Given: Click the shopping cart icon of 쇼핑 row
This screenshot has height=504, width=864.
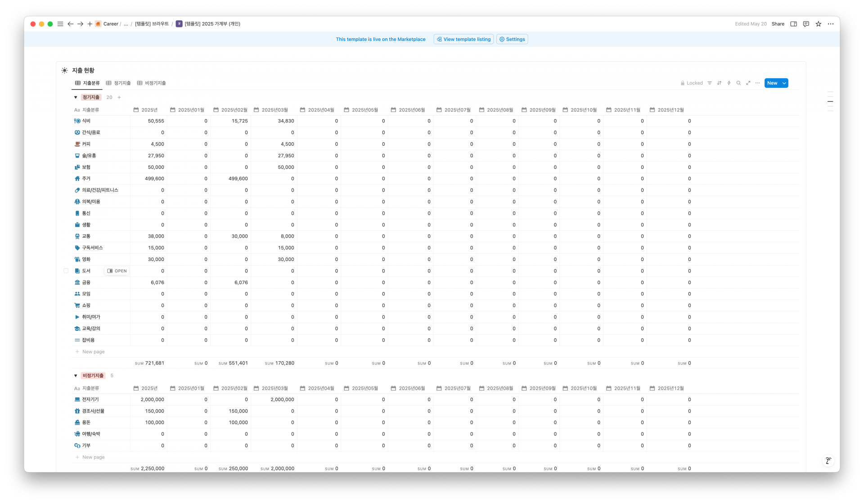Looking at the screenshot, I should tap(77, 306).
